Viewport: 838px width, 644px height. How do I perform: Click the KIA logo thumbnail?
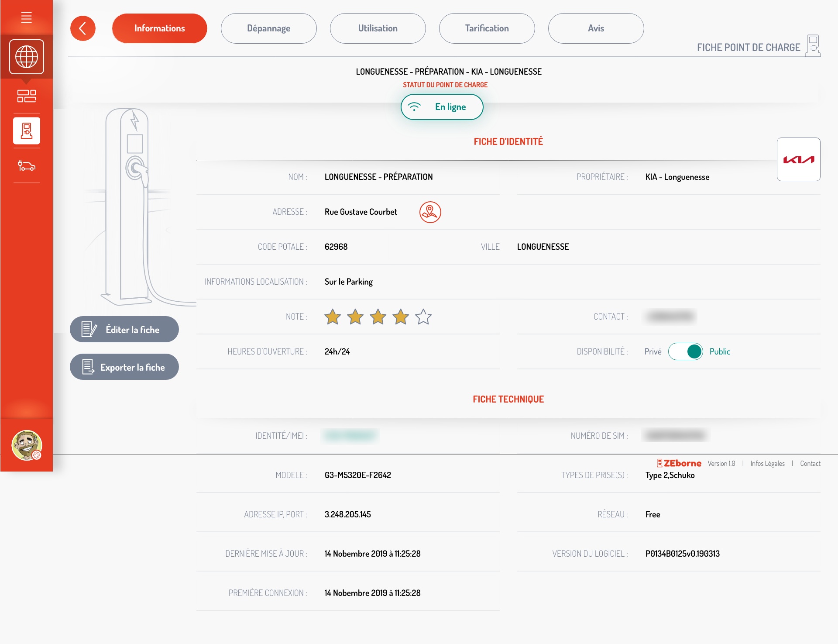(x=798, y=159)
